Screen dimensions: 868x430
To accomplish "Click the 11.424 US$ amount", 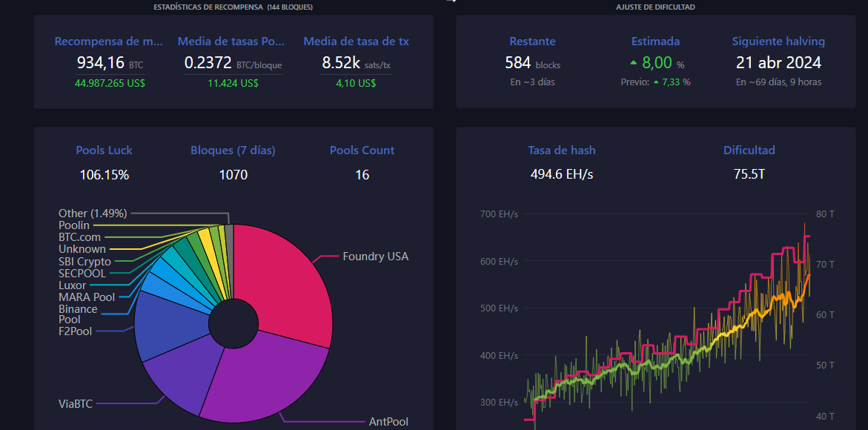I will pos(233,84).
